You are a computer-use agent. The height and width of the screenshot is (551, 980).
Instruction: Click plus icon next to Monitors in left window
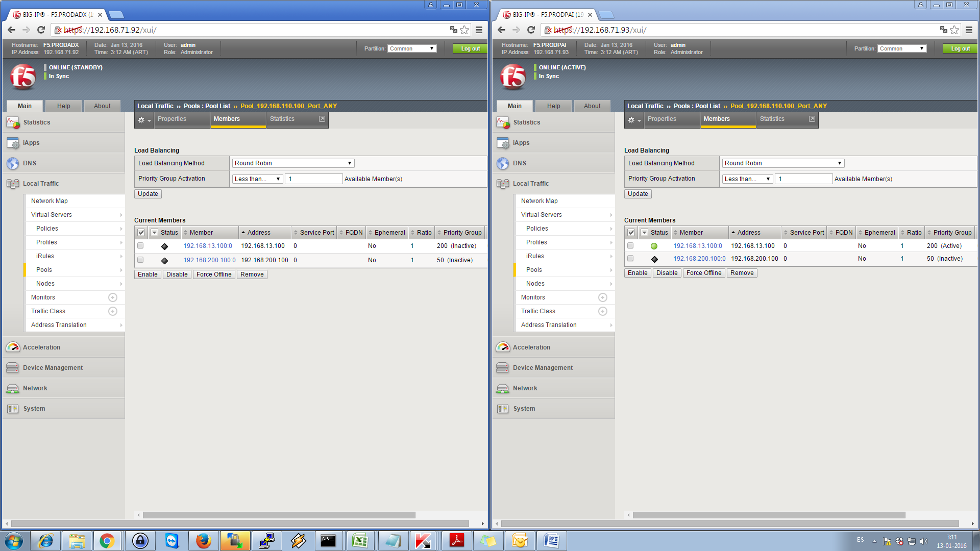(113, 297)
